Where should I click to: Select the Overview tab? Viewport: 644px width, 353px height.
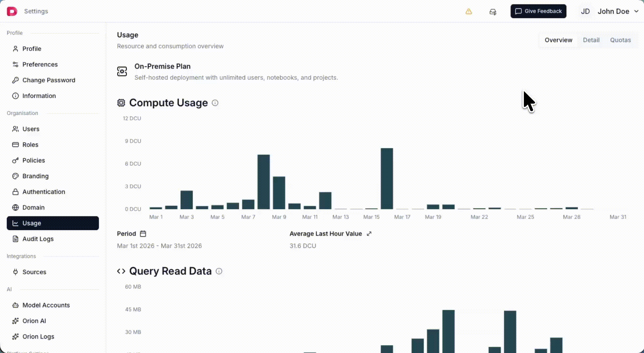pyautogui.click(x=558, y=40)
